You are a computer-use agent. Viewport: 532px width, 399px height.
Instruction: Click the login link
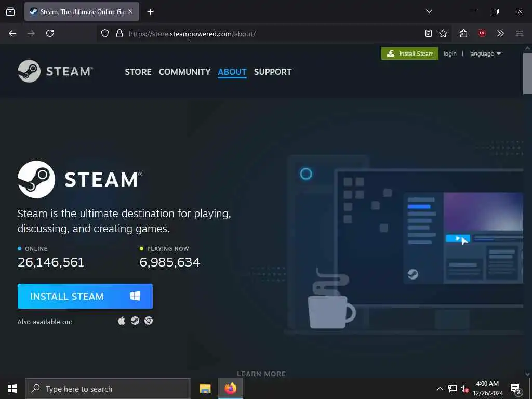coord(450,54)
